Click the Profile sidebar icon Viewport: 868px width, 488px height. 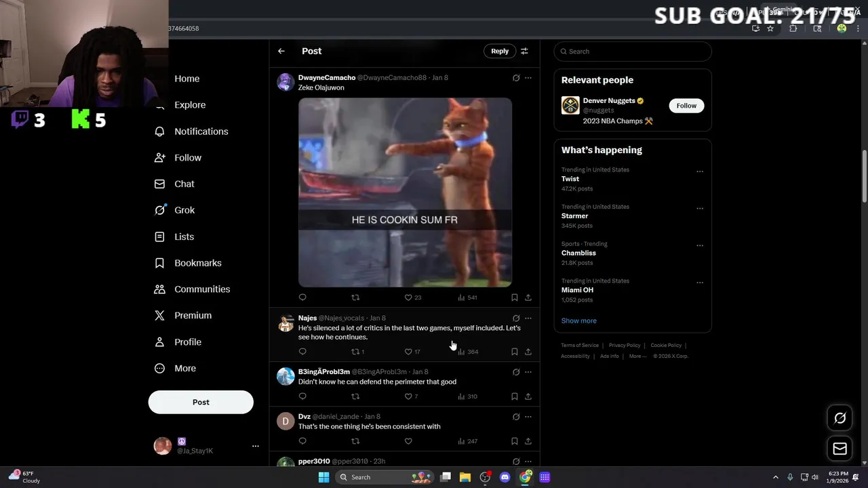click(x=159, y=342)
